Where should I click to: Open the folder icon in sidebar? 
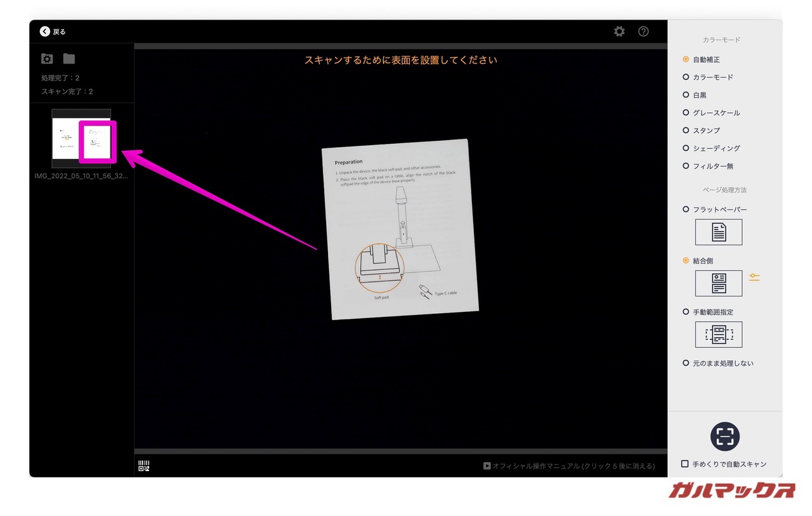click(69, 59)
